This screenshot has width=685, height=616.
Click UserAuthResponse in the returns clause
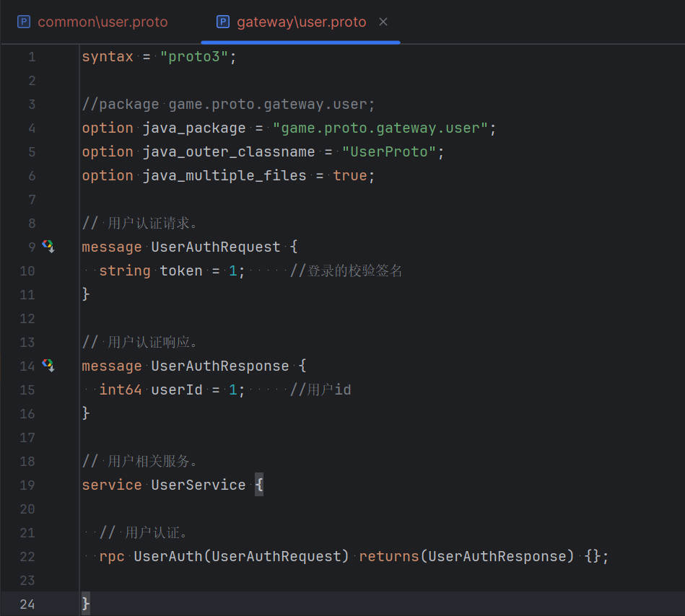(497, 557)
